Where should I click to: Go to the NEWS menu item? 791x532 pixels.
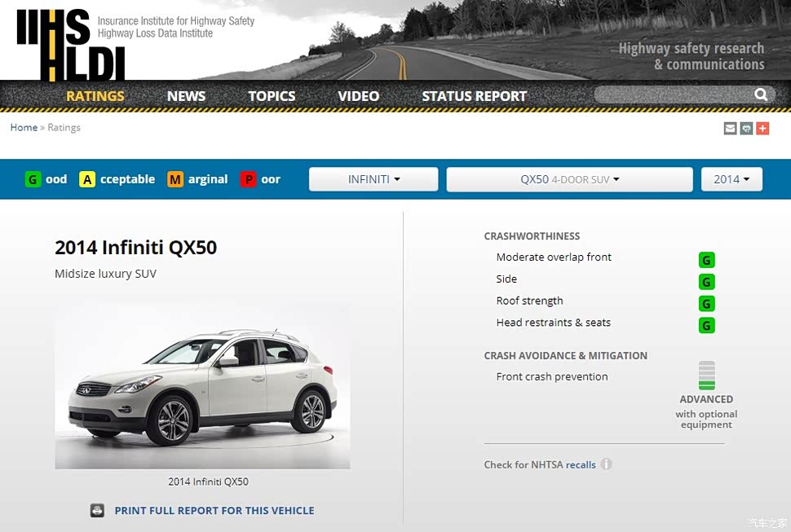coord(186,96)
